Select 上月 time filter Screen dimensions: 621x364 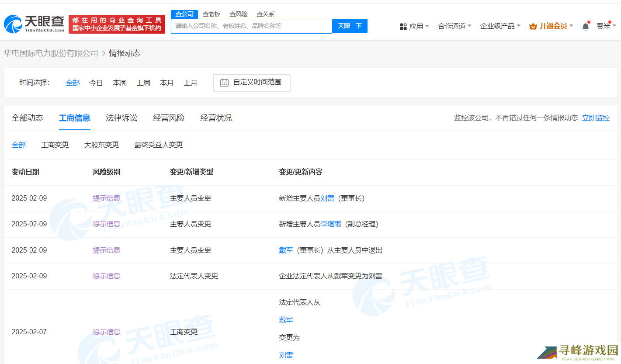coord(191,83)
